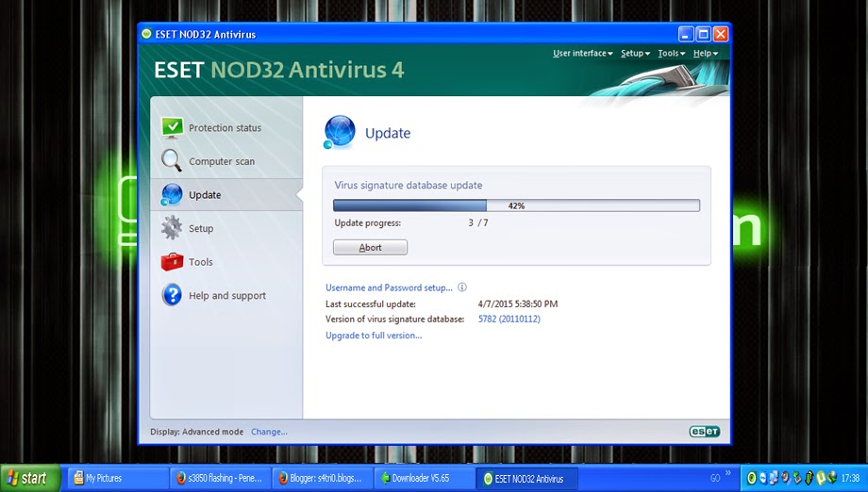Close the ESET NOD32 Antivirus window
Image resolution: width=868 pixels, height=492 pixels.
(x=720, y=34)
